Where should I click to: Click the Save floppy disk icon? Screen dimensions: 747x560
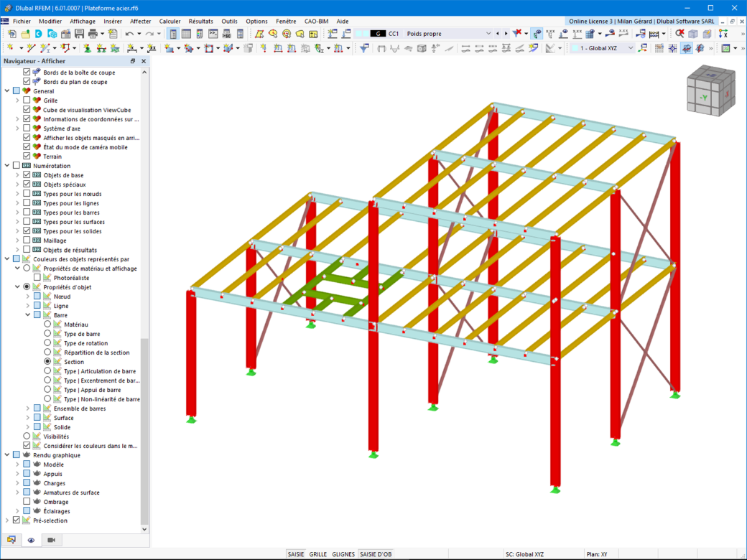[79, 34]
